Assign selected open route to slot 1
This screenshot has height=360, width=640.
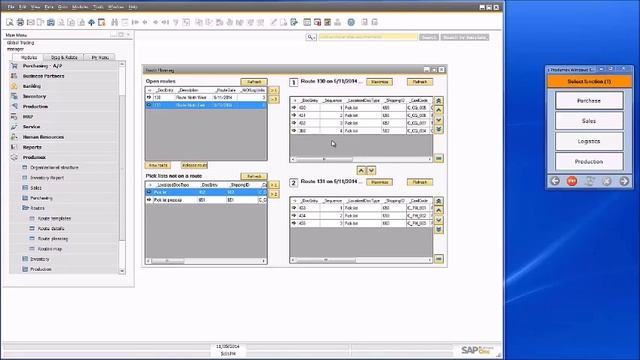pos(274,90)
